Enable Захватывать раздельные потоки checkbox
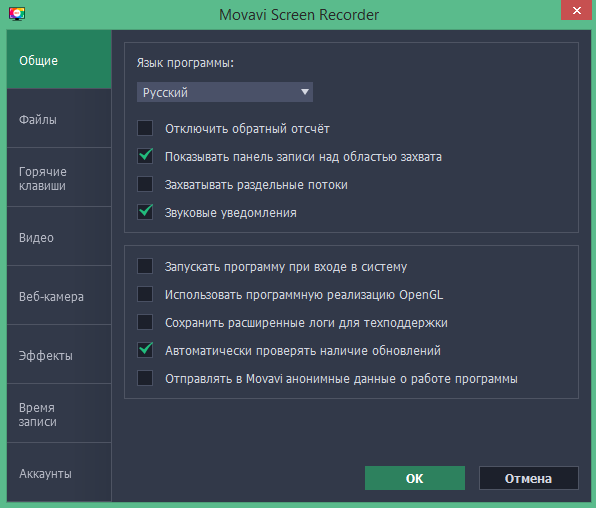Viewport: 596px width, 508px height. [145, 184]
